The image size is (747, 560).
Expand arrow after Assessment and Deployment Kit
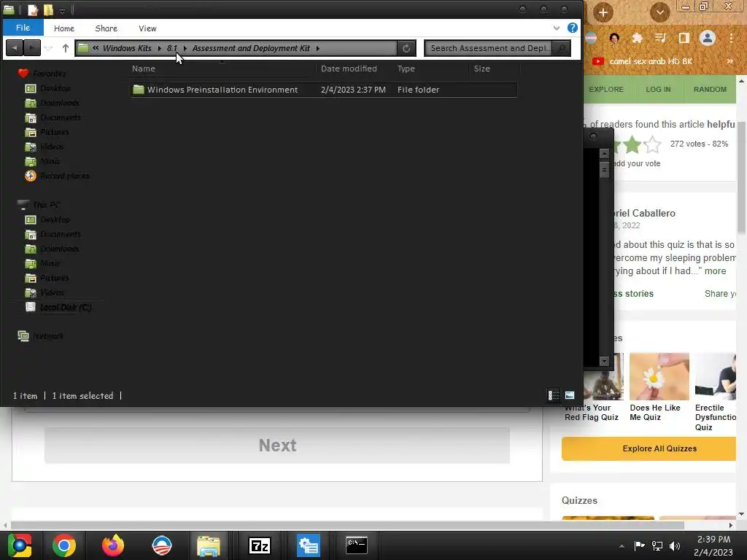317,48
